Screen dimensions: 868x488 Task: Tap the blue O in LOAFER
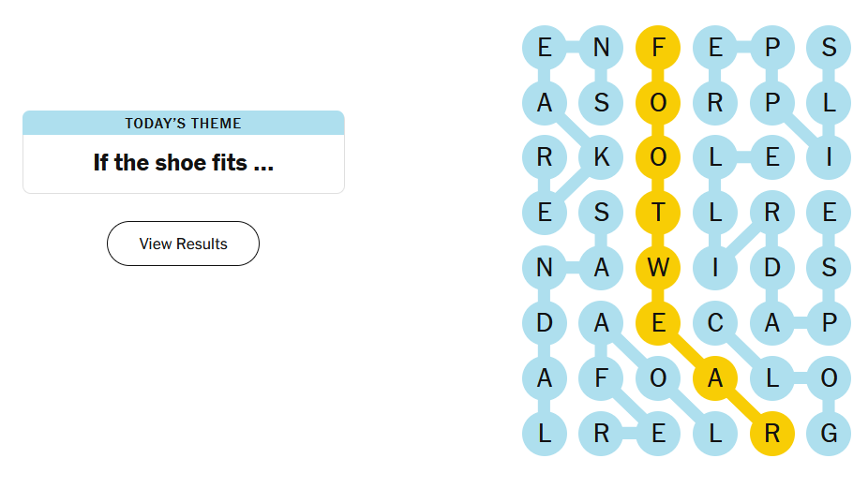click(x=658, y=377)
